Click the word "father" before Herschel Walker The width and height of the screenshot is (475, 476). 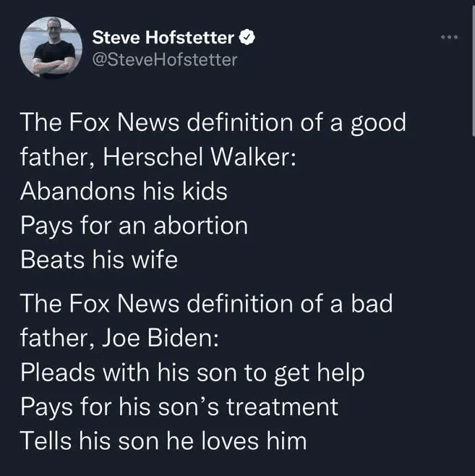click(x=55, y=157)
